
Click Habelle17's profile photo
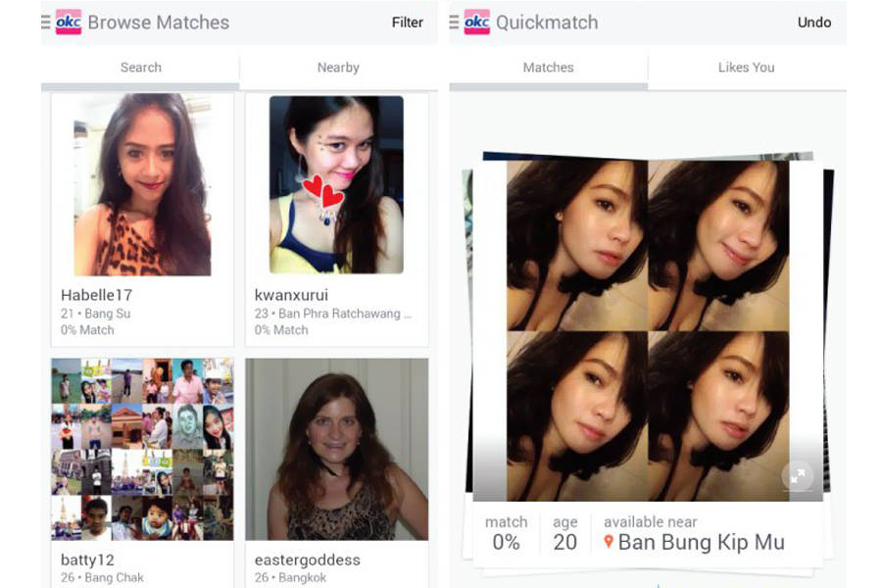(x=140, y=186)
